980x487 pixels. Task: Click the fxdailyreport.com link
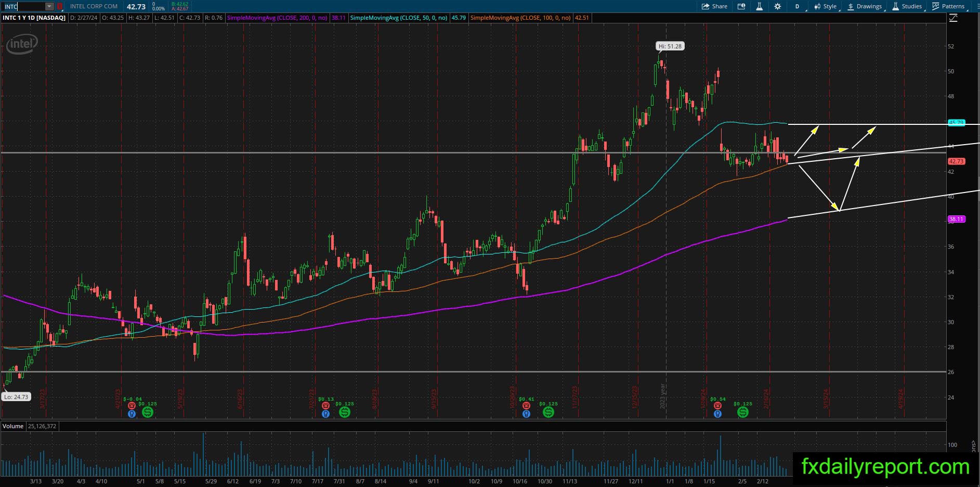pos(885,467)
